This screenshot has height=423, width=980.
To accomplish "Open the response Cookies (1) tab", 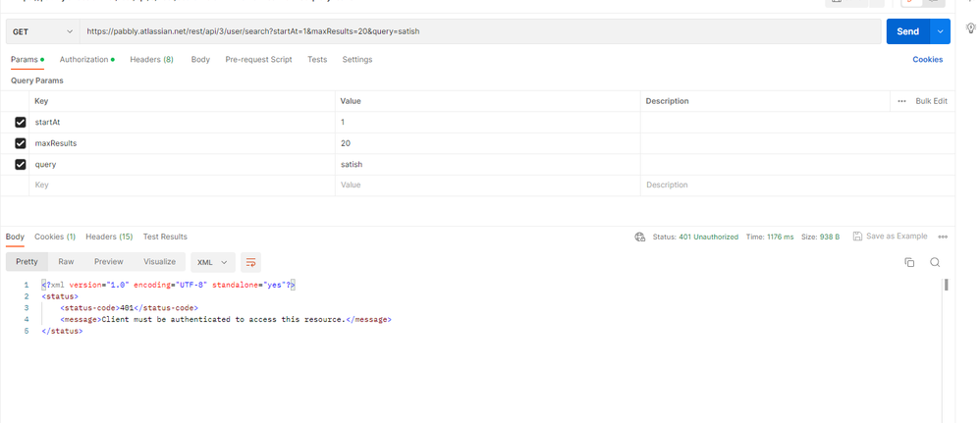I will pos(55,237).
